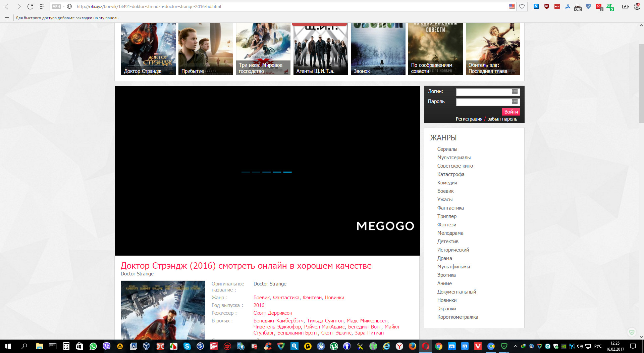The width and height of the screenshot is (644, 353).
Task: Launch Calculator from the taskbar
Action: 66,346
